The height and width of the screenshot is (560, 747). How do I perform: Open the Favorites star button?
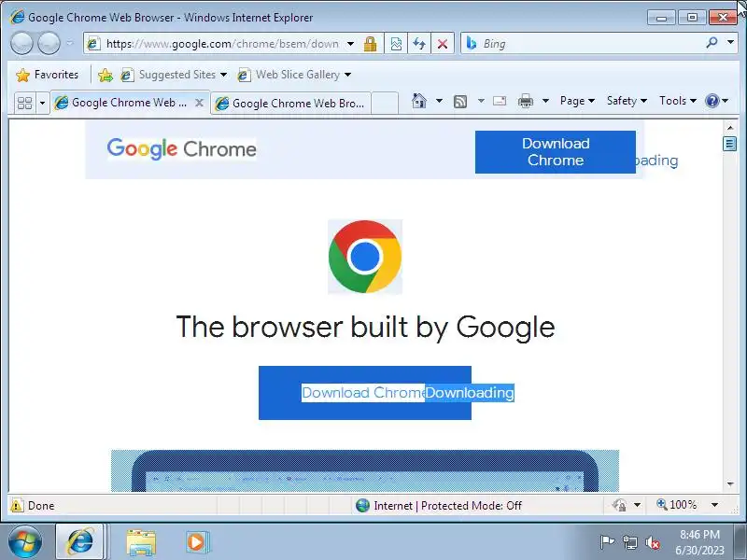point(47,75)
